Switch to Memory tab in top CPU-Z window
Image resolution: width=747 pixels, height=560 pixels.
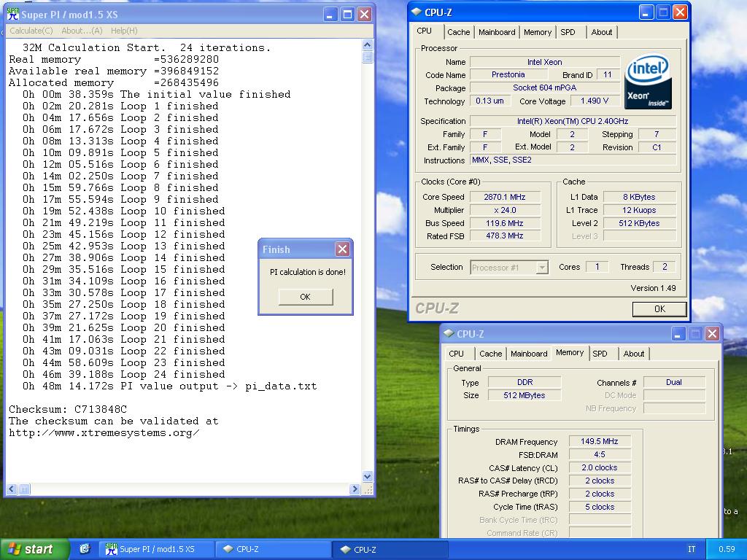[538, 32]
